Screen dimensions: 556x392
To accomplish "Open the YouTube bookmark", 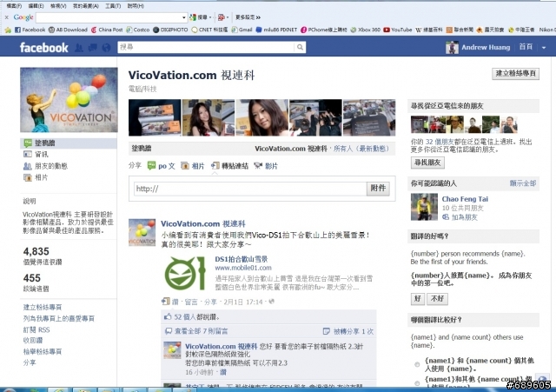I will [x=398, y=30].
